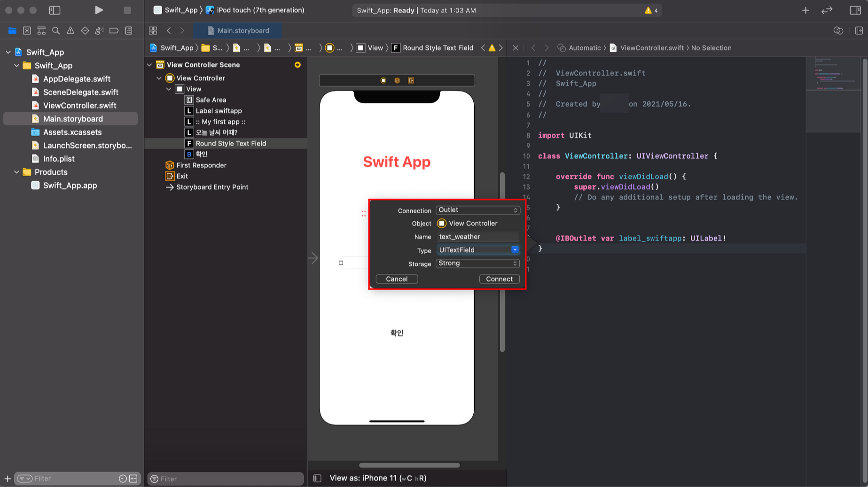Open the Test navigator diamond icon

[x=85, y=31]
